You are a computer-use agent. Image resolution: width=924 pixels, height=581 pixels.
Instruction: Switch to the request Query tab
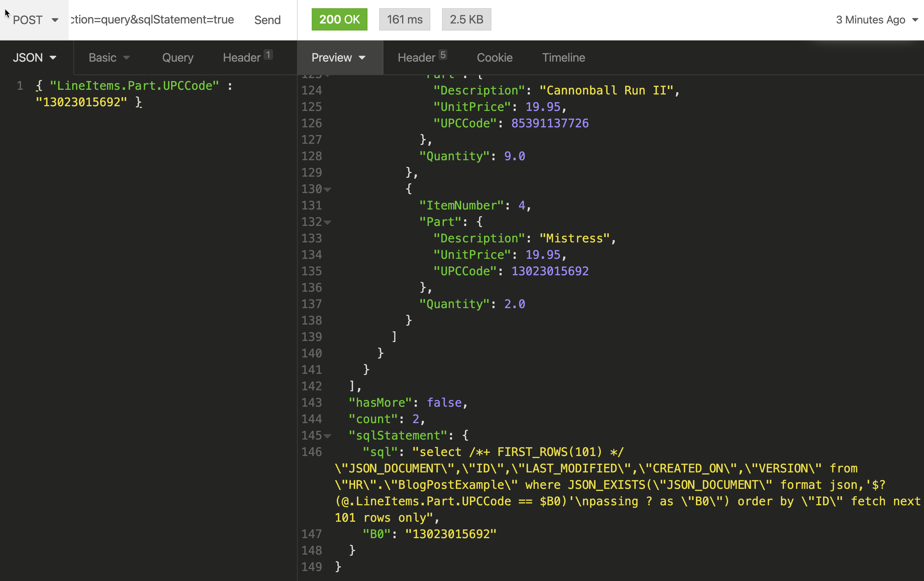click(178, 58)
